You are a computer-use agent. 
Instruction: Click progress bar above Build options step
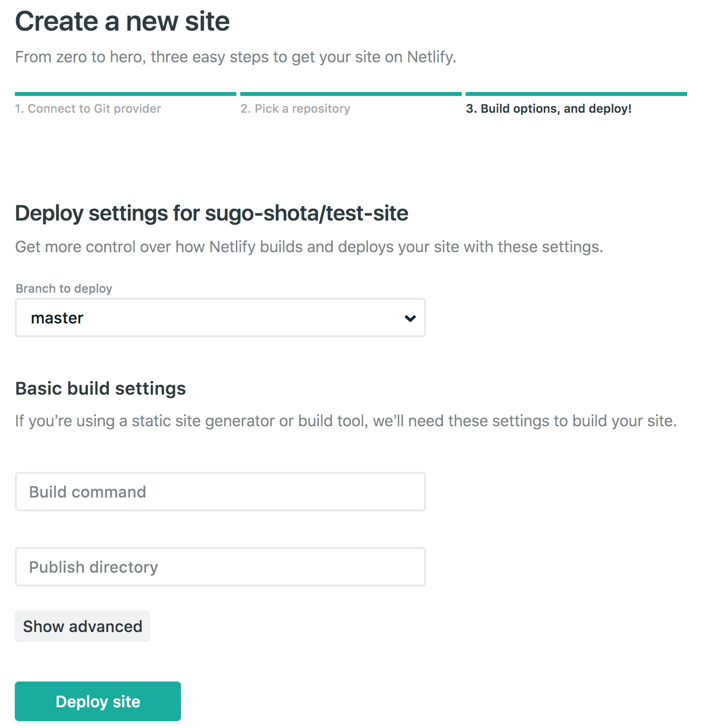(576, 93)
